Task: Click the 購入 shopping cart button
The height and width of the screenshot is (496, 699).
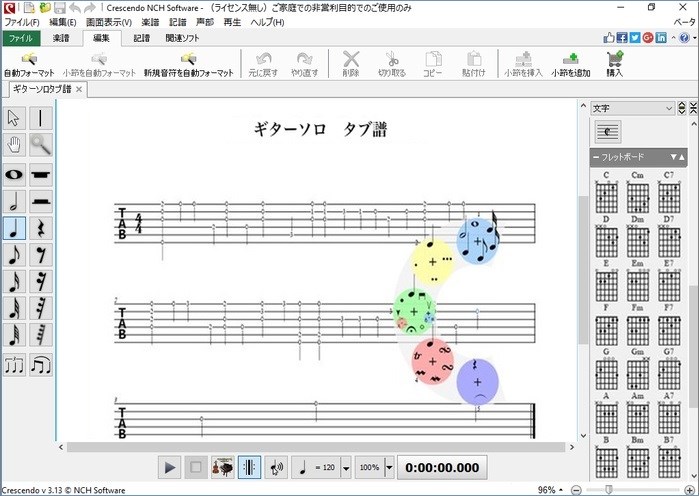Action: (x=614, y=65)
